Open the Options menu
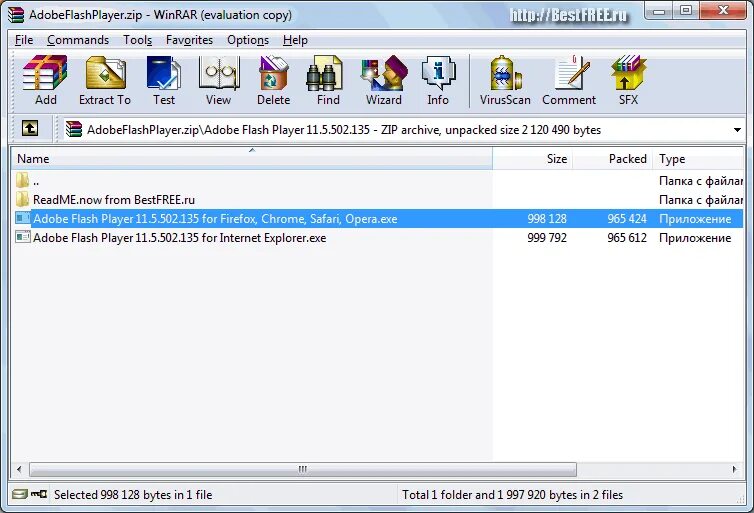 [248, 40]
